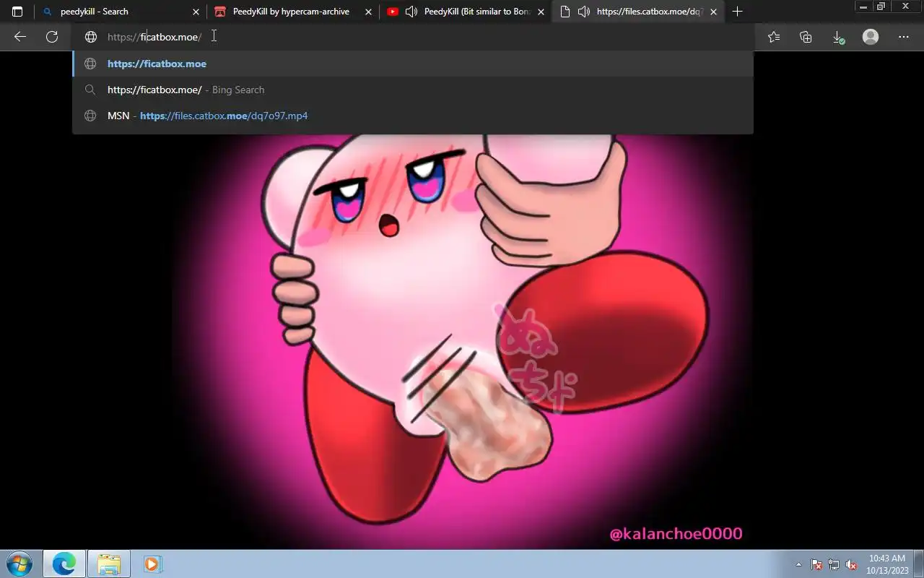The width and height of the screenshot is (924, 578).
Task: Close the PeedyKill by hypercam-archive tab
Action: tap(368, 12)
